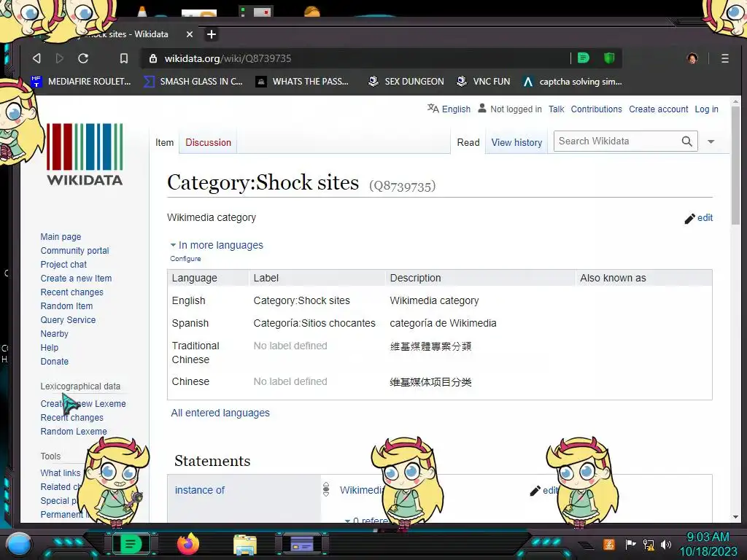747x560 pixels.
Task: Open SMASH GLASS IN C bookmark
Action: [x=193, y=82]
